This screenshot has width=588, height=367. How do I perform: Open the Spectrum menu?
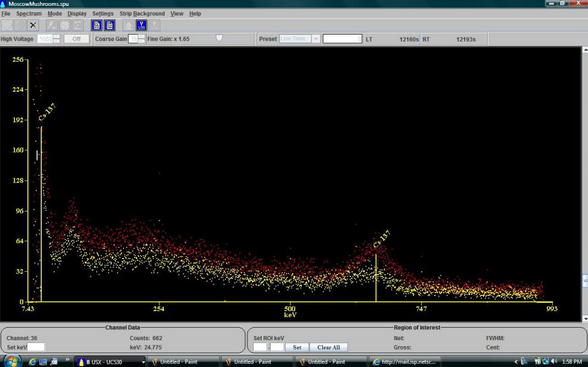point(29,14)
